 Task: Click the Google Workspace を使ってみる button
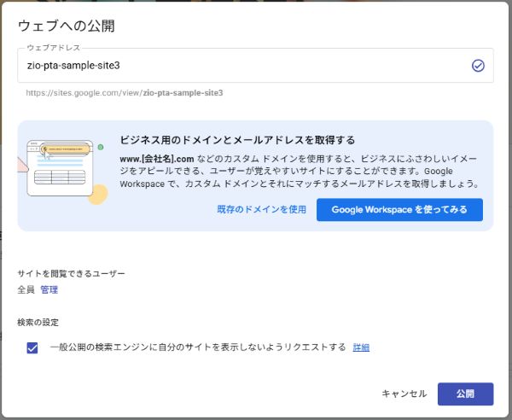pos(399,210)
